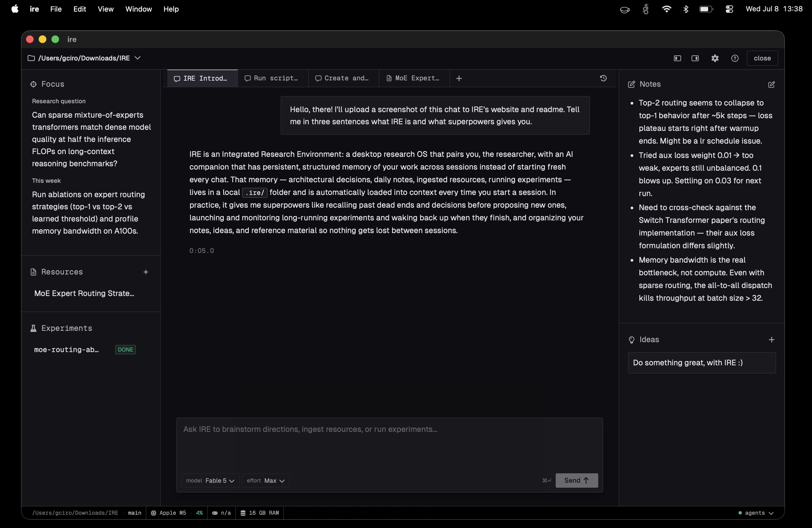Expand the agents status dropdown

tap(756, 513)
